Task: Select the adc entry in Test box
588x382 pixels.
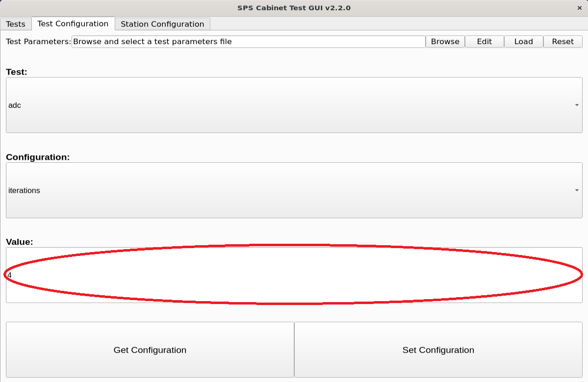Action: coord(14,105)
